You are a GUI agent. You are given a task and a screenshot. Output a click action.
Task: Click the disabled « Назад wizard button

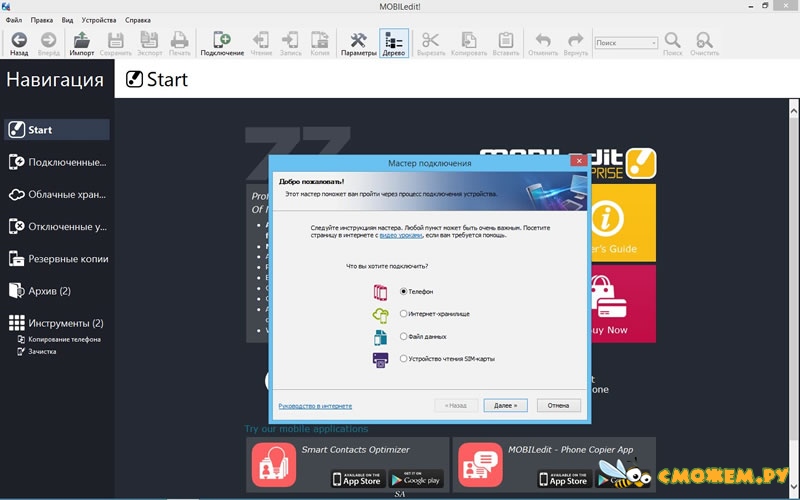click(456, 406)
